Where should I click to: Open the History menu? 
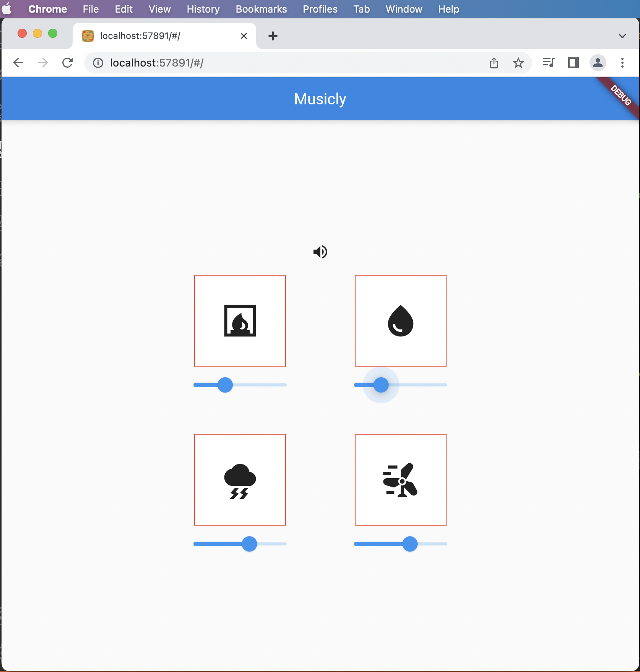(x=203, y=9)
